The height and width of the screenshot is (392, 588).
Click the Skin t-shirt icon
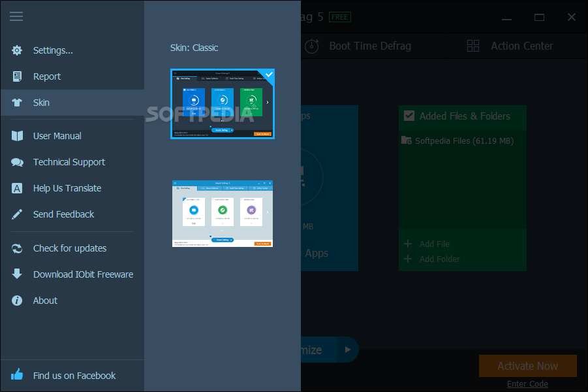(x=17, y=103)
